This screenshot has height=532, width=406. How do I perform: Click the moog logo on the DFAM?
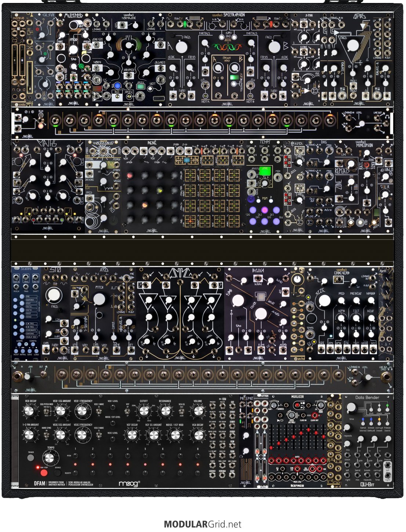[x=129, y=484]
